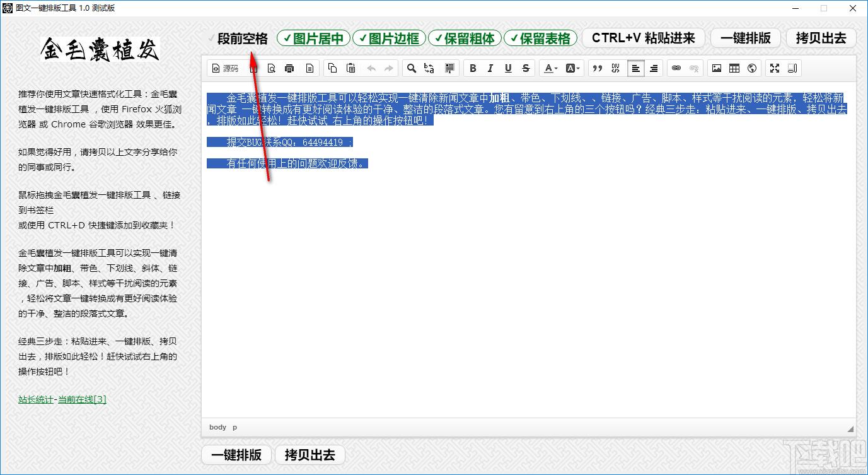868x475 pixels.
Task: Toggle Bold formatting
Action: (x=473, y=68)
